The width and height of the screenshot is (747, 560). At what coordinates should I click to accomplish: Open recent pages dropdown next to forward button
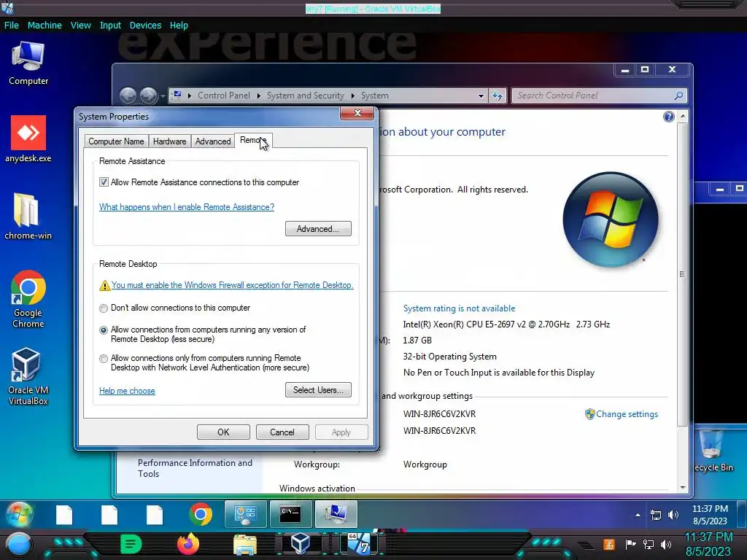163,96
